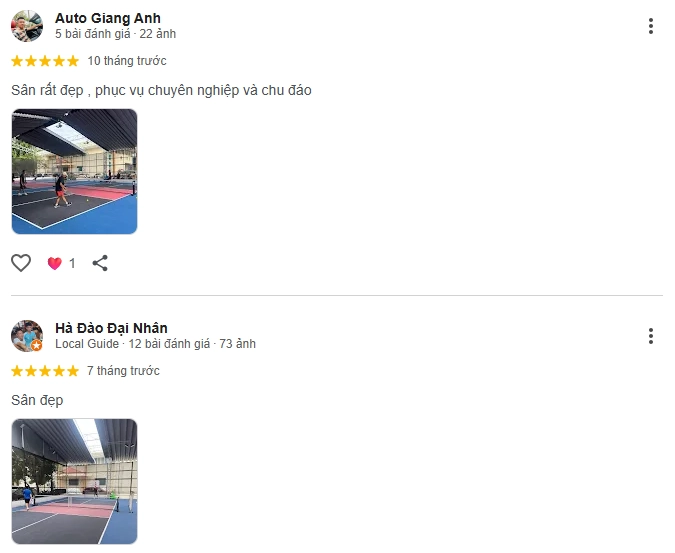
Task: Click the five-star rating on Hà Đào Đại Nhân's review
Action: click(45, 371)
